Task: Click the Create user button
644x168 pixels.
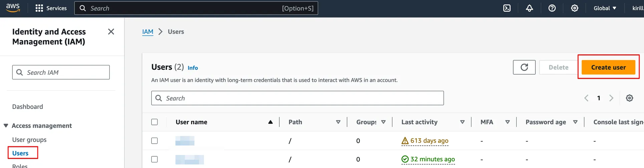Action: tap(608, 67)
